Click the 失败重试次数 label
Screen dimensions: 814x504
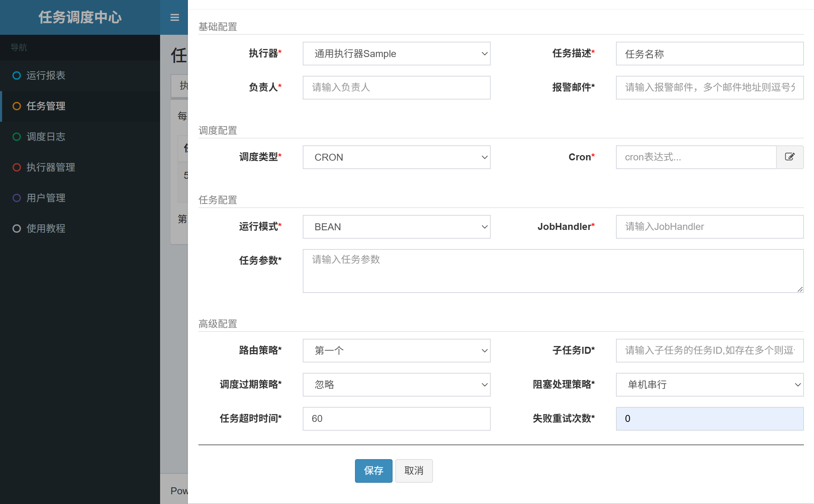tap(564, 418)
